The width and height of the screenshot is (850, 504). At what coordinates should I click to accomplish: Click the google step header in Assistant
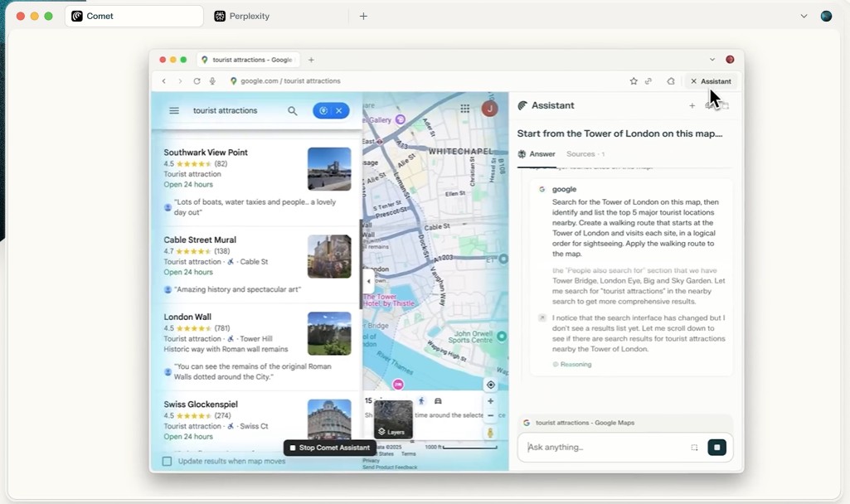[x=564, y=189]
